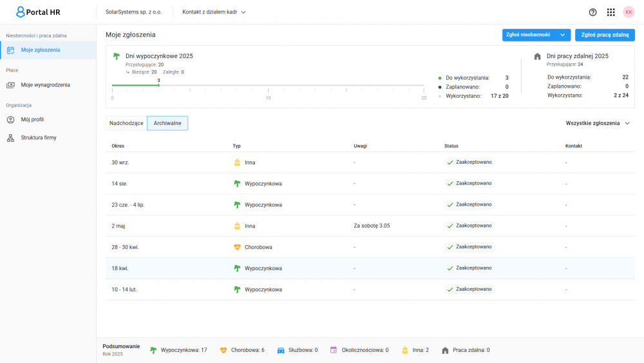Click the palm tree icon beside Dni wypoczynkowe 2025

(x=117, y=56)
